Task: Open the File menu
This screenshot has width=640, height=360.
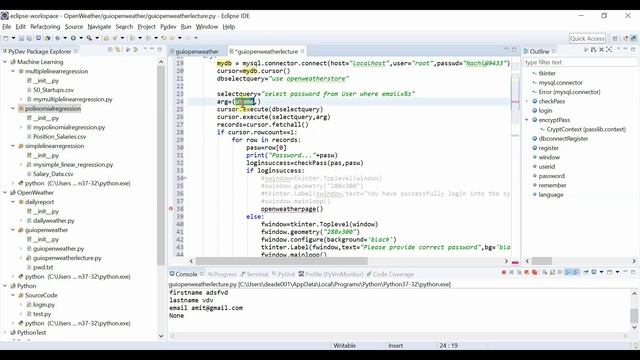Action: pyautogui.click(x=7, y=27)
